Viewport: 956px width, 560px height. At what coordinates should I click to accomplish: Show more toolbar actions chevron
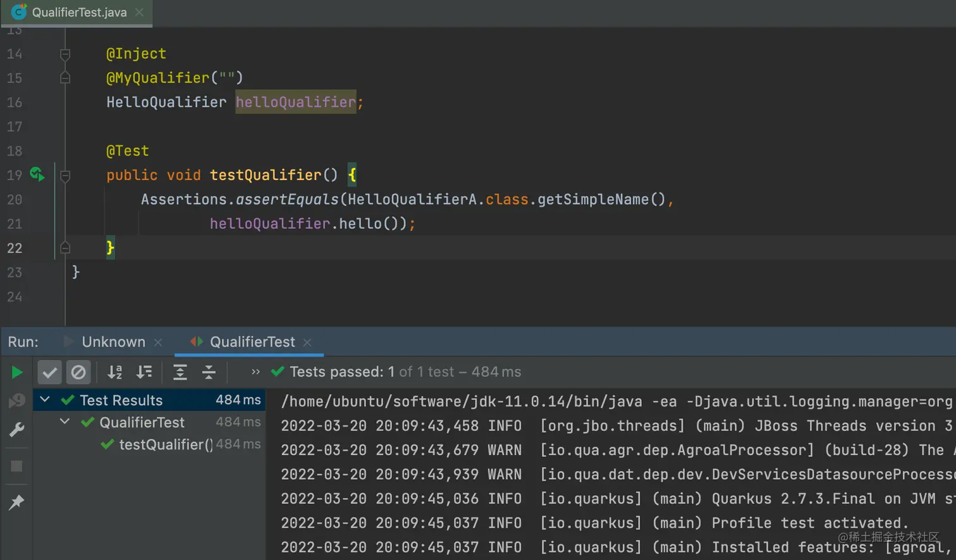[255, 372]
